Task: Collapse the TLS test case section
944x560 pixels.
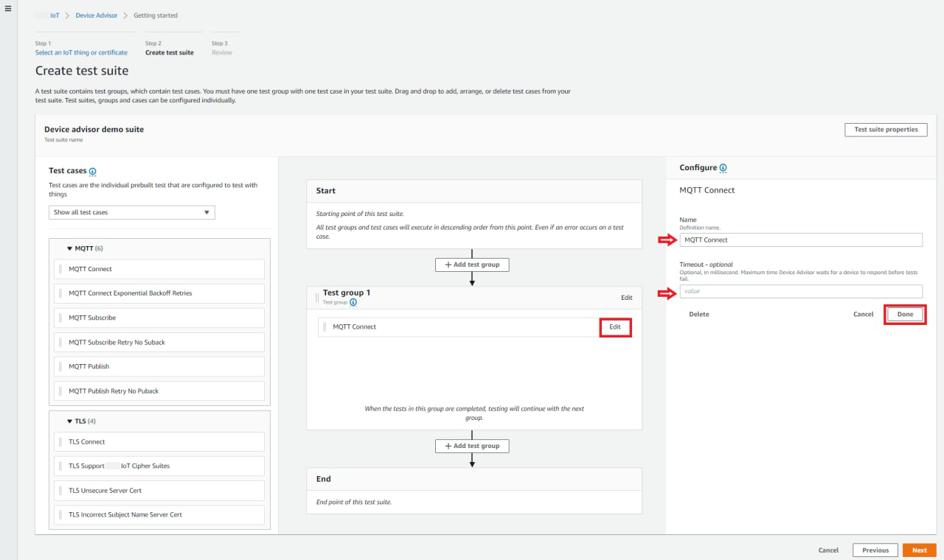Action: pos(70,421)
